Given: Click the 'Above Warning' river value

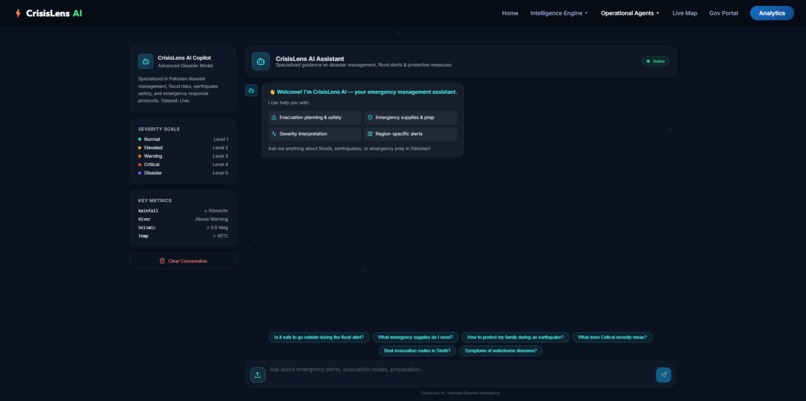Looking at the screenshot, I should 211,219.
